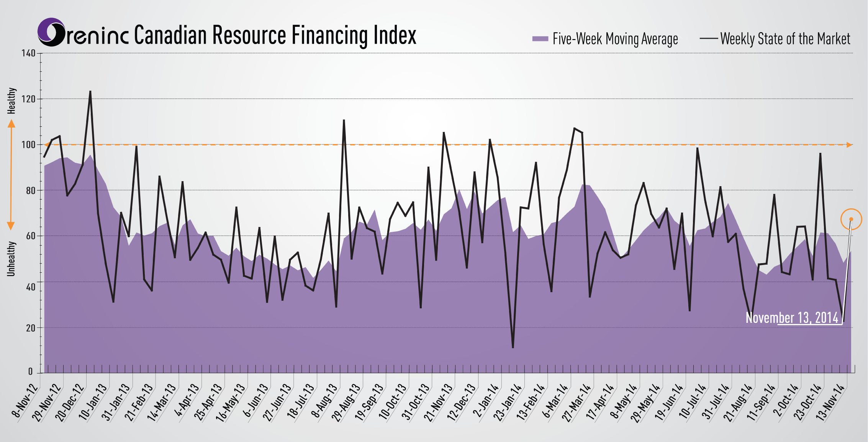
Task: Click the x-axis date '6-Jun-13'
Action: tap(256, 400)
